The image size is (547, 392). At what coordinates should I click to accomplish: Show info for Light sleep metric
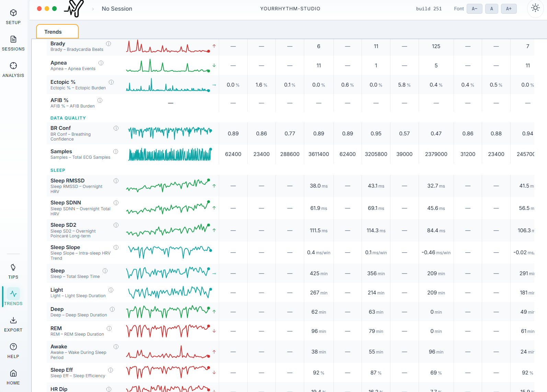(111, 290)
